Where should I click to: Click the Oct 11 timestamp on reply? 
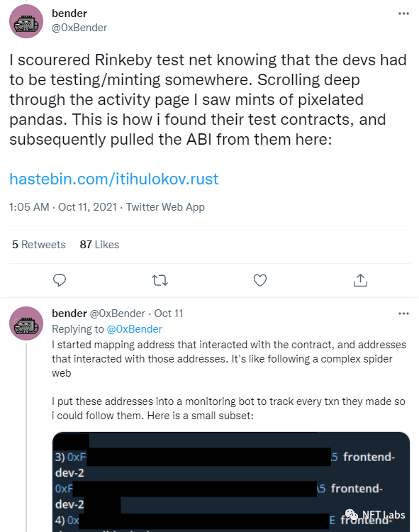point(169,314)
